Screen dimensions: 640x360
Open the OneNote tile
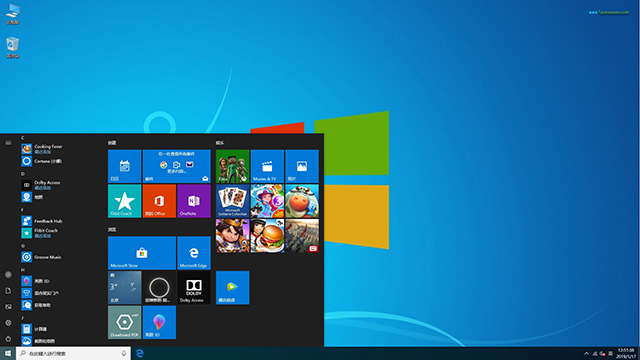tap(194, 201)
